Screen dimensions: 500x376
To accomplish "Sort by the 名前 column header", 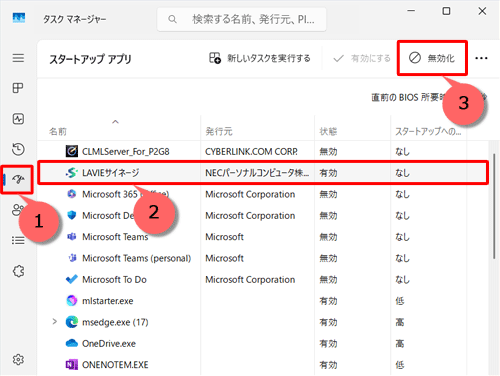I will [58, 132].
